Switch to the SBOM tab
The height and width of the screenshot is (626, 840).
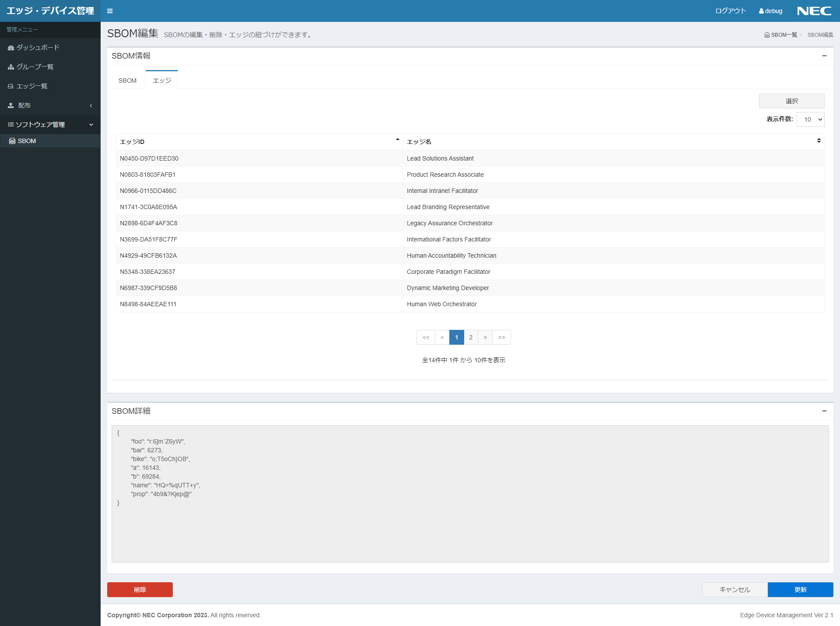tap(127, 80)
